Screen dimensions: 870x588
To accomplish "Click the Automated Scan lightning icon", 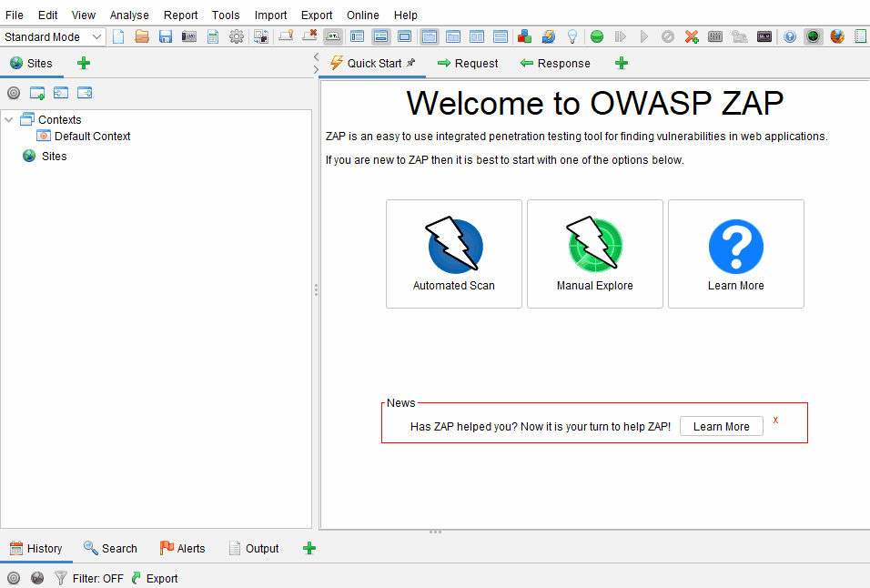I will click(x=454, y=246).
